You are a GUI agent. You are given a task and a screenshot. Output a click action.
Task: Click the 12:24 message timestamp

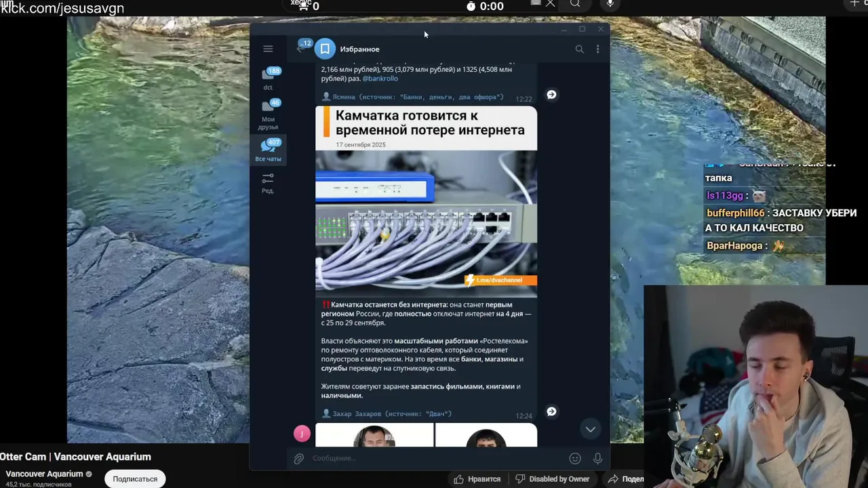click(x=524, y=416)
